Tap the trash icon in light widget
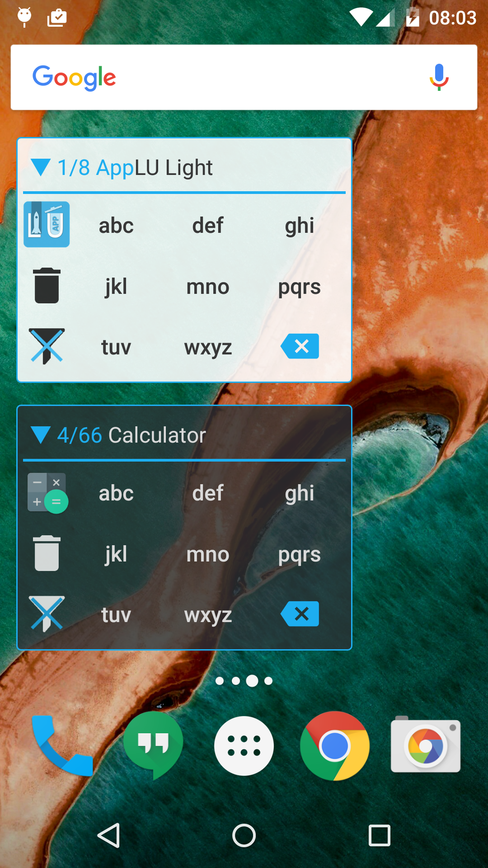This screenshot has width=488, height=868. point(47,286)
